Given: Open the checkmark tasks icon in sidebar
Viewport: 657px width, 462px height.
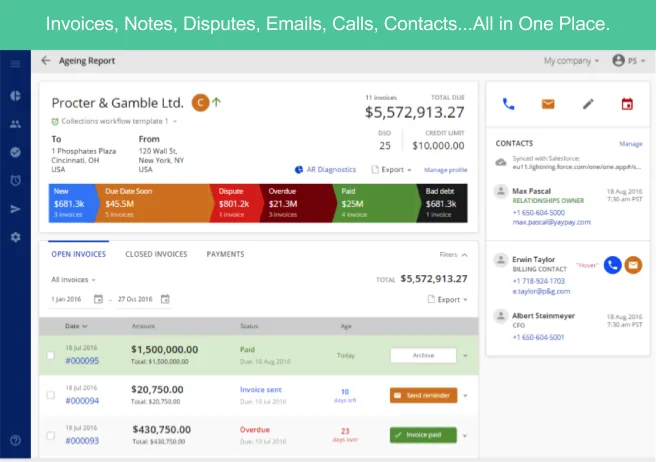Looking at the screenshot, I should tap(16, 152).
